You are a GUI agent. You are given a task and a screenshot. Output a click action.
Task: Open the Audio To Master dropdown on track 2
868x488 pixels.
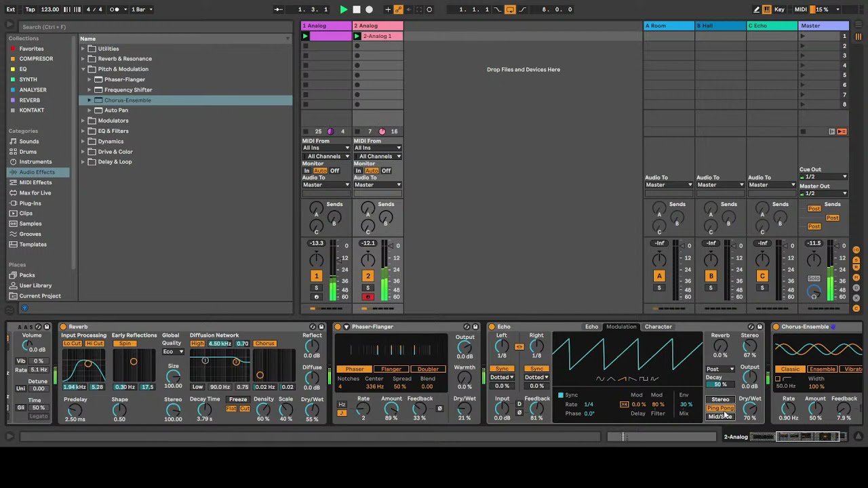(x=378, y=184)
